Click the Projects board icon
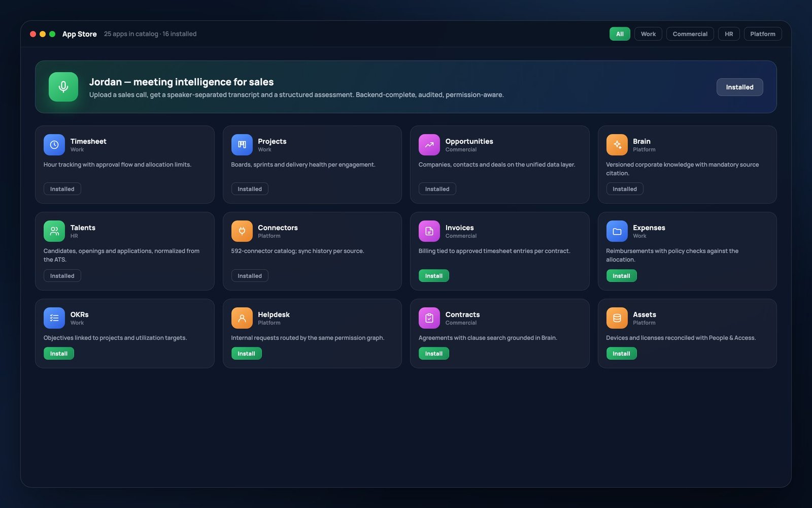Viewport: 812px width, 508px height. pyautogui.click(x=242, y=145)
